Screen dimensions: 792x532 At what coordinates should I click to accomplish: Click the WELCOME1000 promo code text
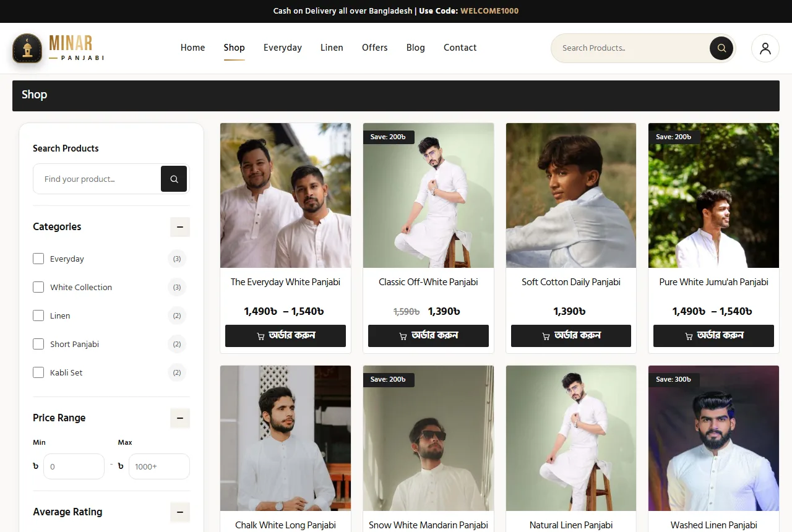(x=489, y=11)
